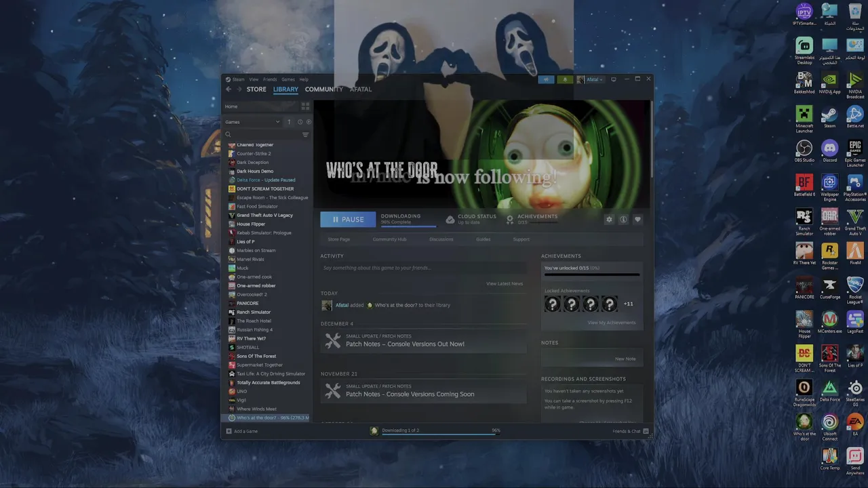Select Grand Theft Auto V Legacy in list

pyautogui.click(x=264, y=216)
